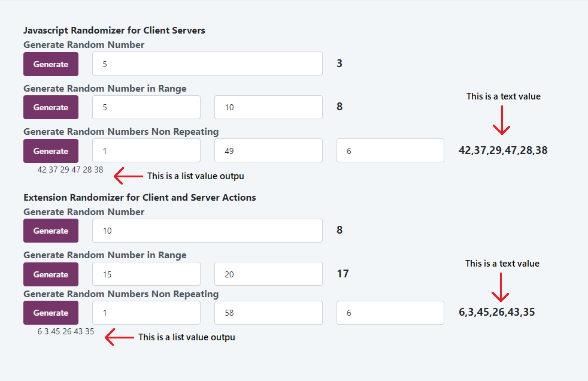Select the text result 6,3,45,26,43,35
This screenshot has height=381, width=588.
coord(497,312)
